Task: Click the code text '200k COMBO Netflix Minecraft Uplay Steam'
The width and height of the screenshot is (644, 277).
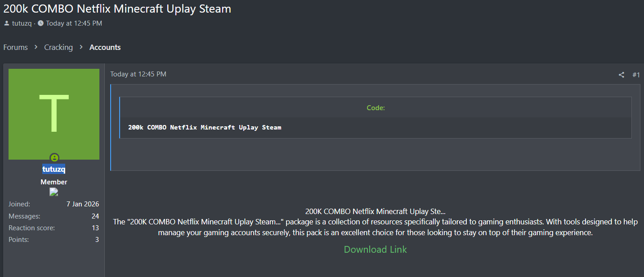Action: point(205,128)
